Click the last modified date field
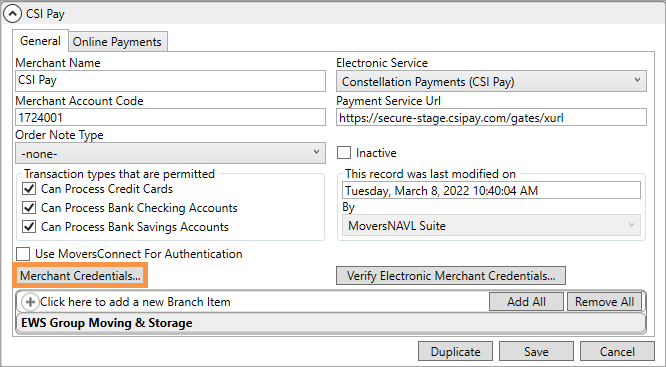 [x=491, y=190]
